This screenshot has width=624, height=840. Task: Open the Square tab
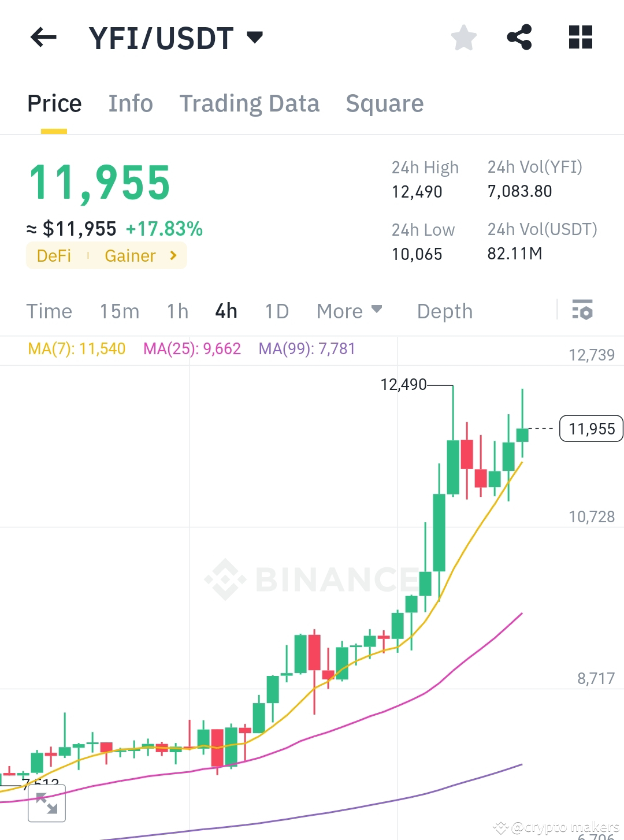[x=384, y=103]
